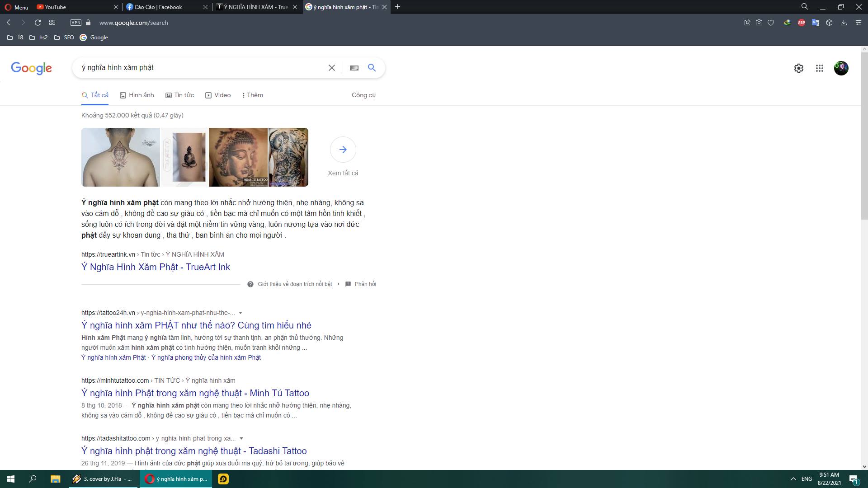Open the Google account avatar
Viewport: 868px width, 488px height.
click(841, 68)
